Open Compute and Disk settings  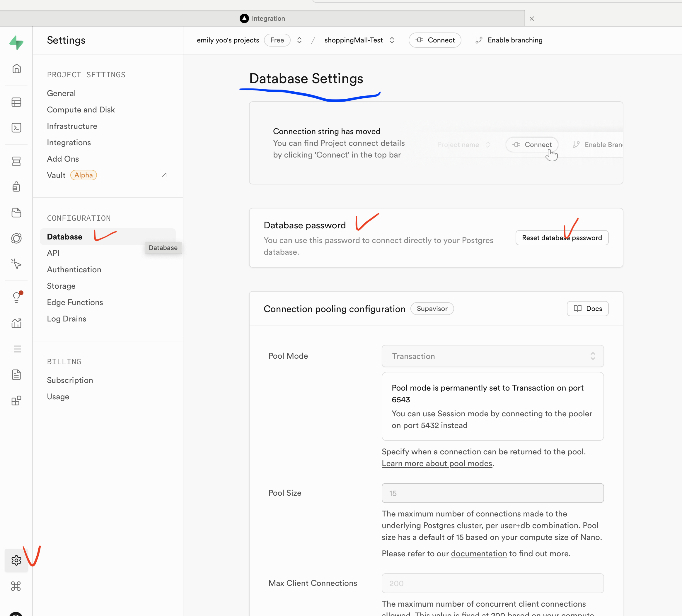(x=81, y=109)
